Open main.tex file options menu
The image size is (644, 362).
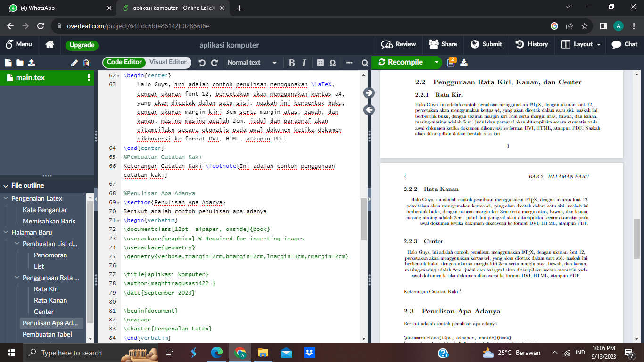click(x=89, y=78)
